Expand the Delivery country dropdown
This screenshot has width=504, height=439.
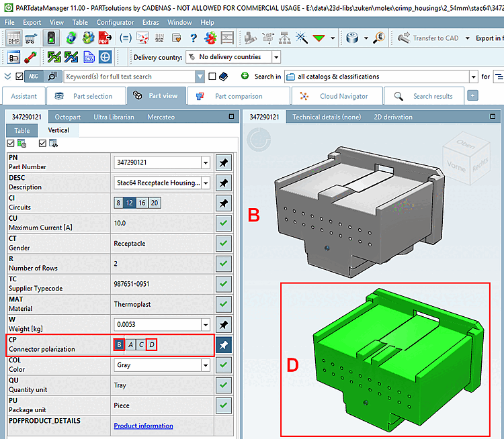point(276,58)
